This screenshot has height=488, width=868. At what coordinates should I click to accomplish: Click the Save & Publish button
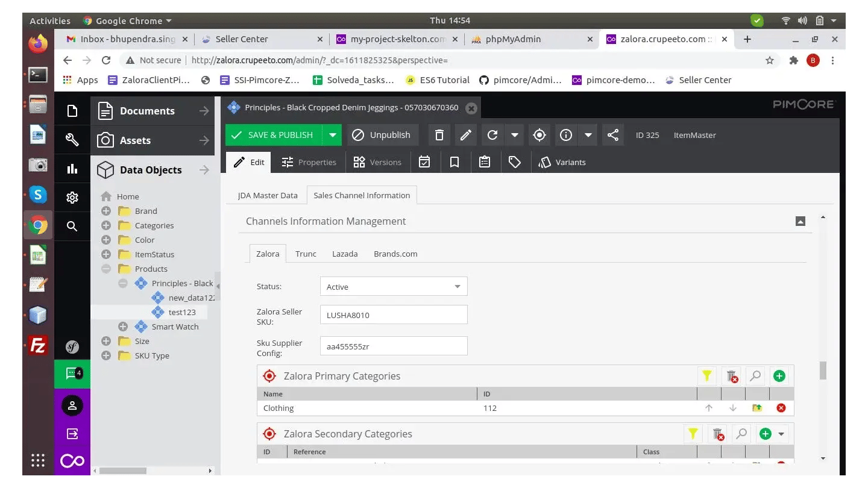pyautogui.click(x=273, y=135)
